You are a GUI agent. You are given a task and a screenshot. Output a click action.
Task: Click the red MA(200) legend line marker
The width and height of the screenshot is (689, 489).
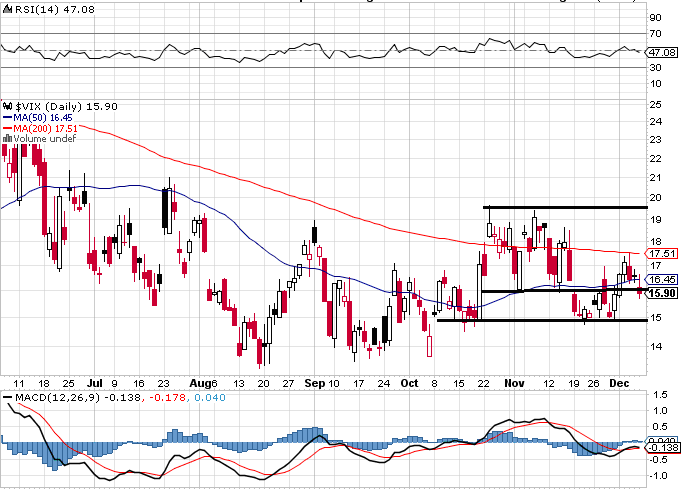pos(7,128)
